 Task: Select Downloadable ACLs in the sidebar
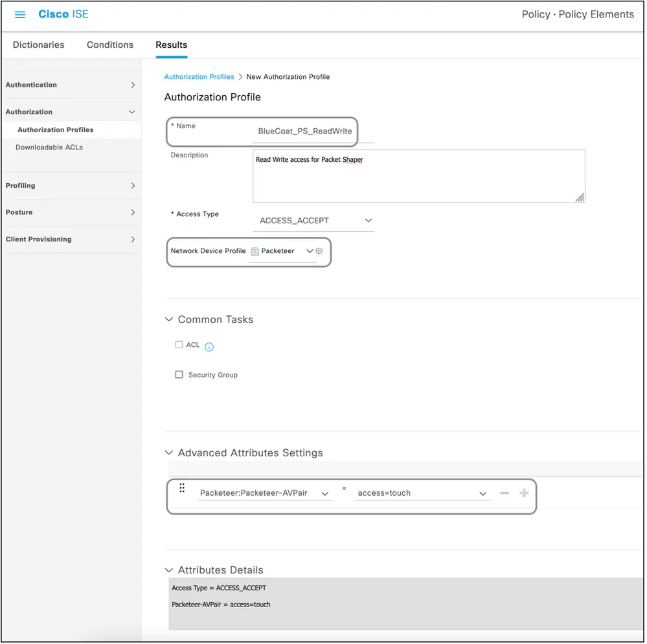click(x=48, y=147)
